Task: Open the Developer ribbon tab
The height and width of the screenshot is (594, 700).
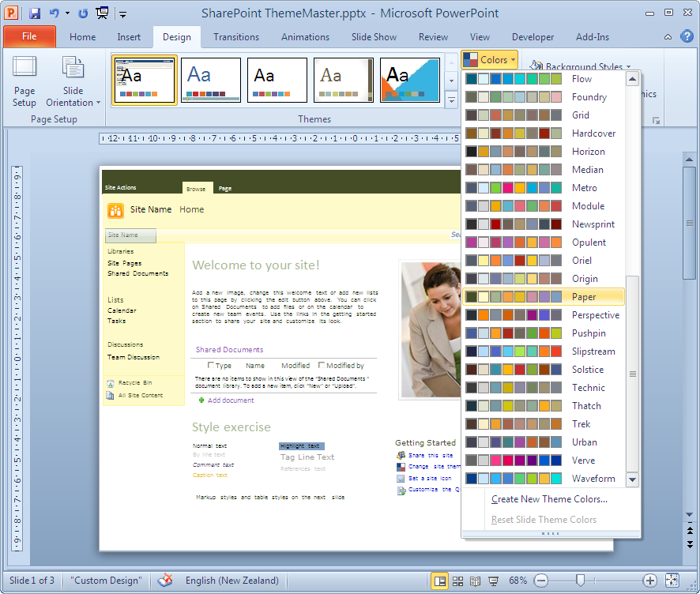Action: 533,37
